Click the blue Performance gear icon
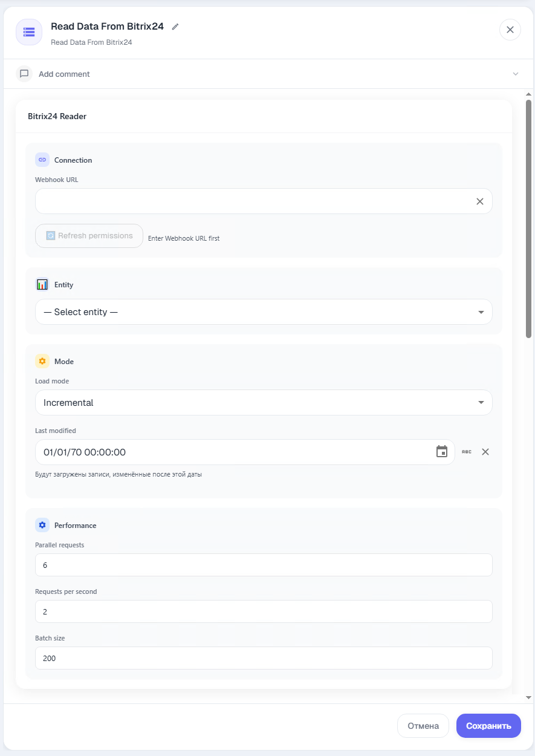The width and height of the screenshot is (535, 756). point(42,525)
